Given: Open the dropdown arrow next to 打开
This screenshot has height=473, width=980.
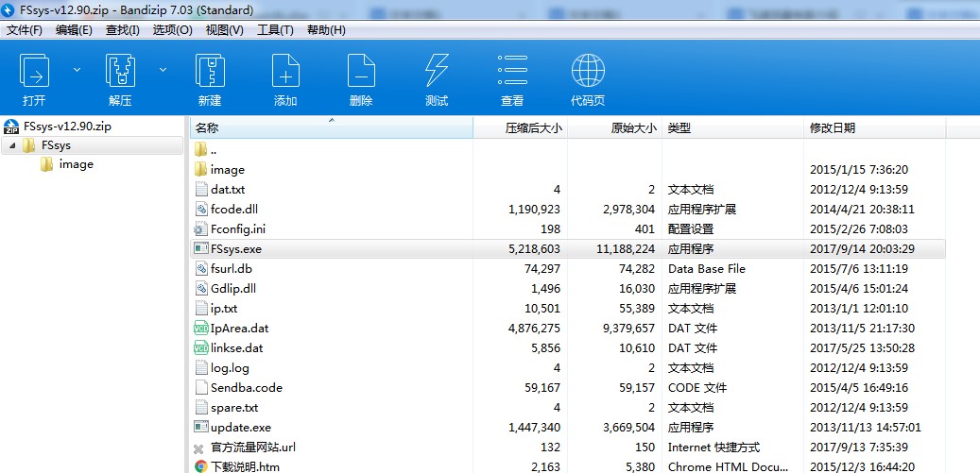Looking at the screenshot, I should [x=77, y=70].
